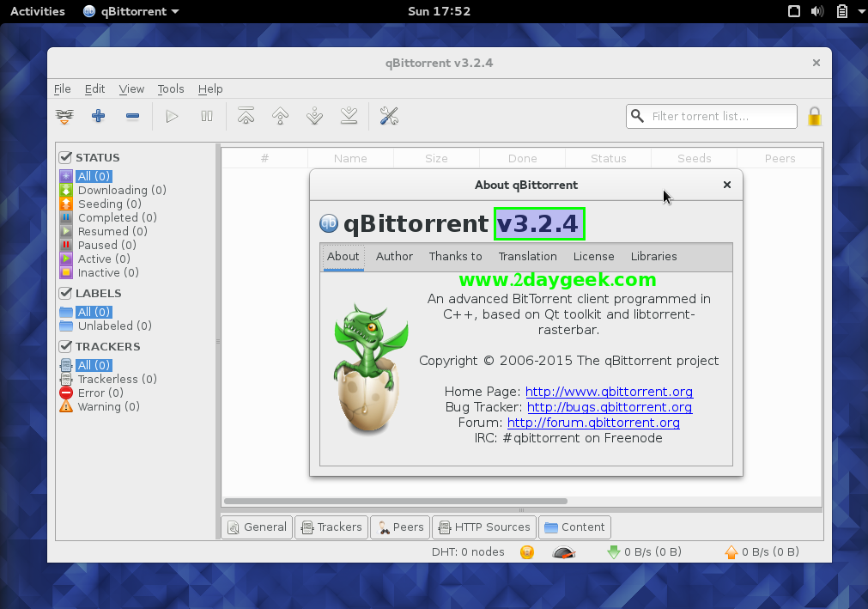
Task: Sort by the Size column header
Action: click(x=436, y=158)
